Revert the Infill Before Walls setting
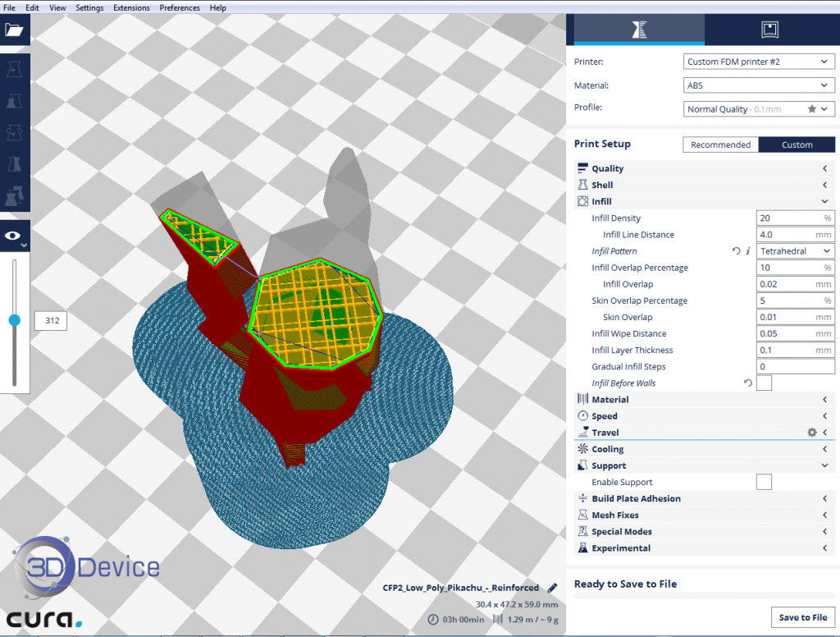Viewport: 840px width, 637px height. (748, 383)
